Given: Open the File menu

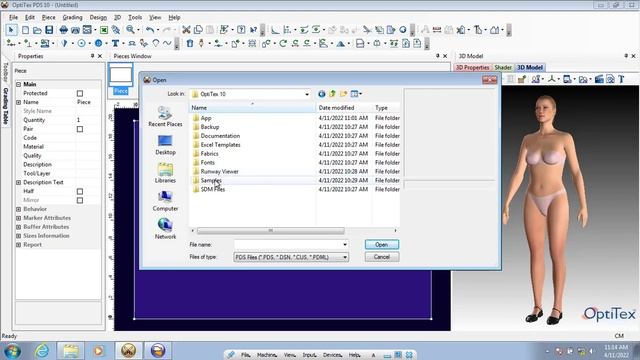Looking at the screenshot, I should 13,18.
